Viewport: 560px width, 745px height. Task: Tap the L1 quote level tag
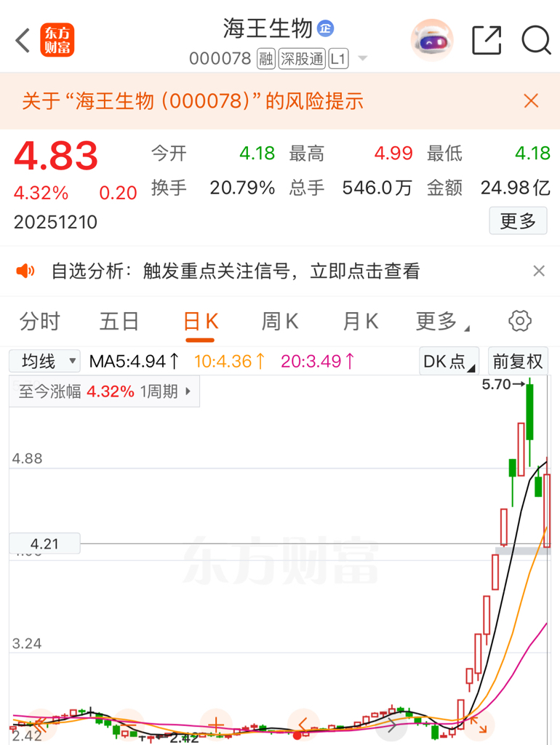point(338,59)
